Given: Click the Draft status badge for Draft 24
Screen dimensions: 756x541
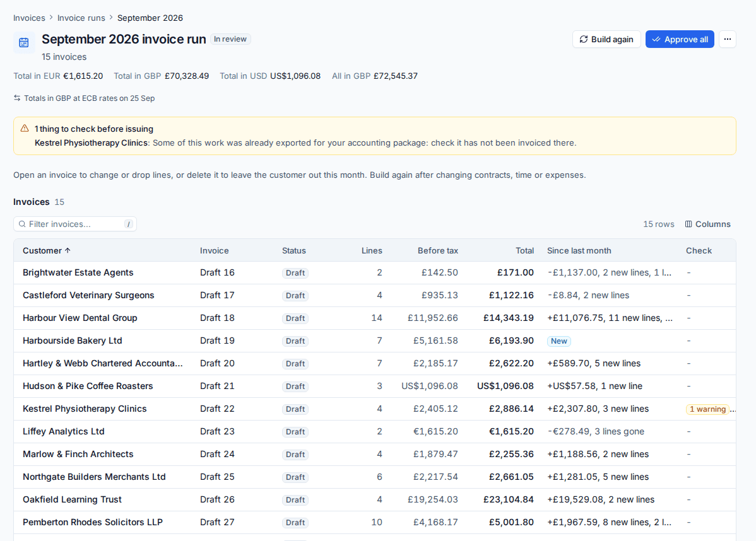Looking at the screenshot, I should 295,454.
